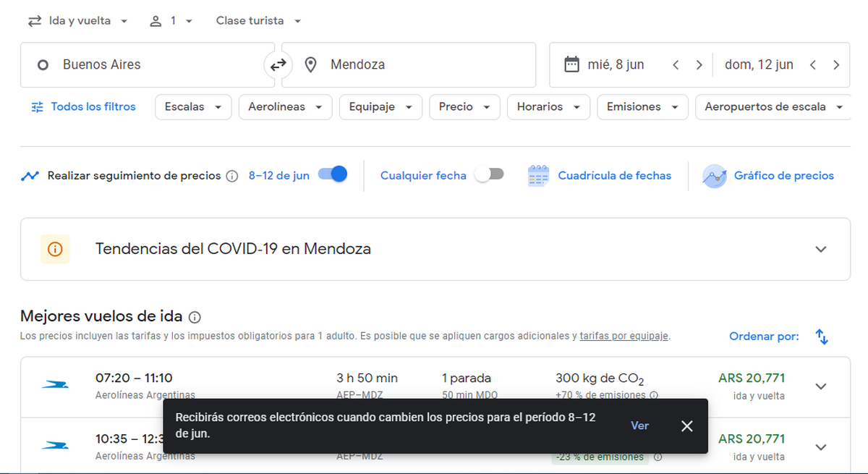Click the info icon beside "Tendencias del COVID-19"
868x474 pixels.
(x=55, y=249)
